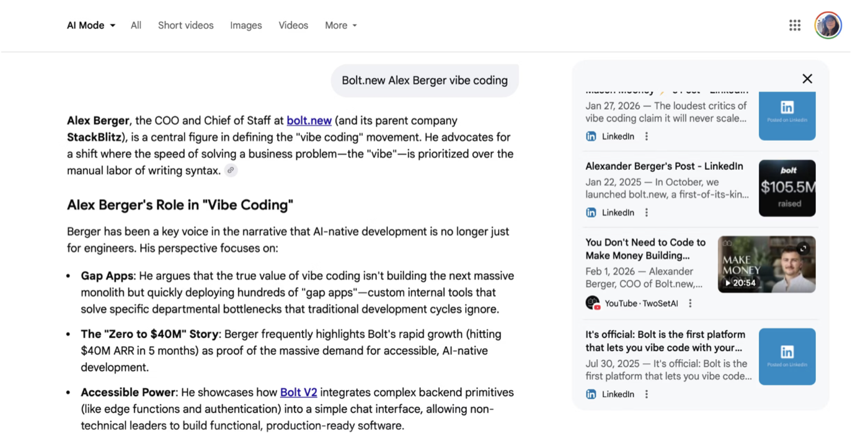The height and width of the screenshot is (446, 868).
Task: Click 'The "Zero to $40M" Story' bullet label
Action: pyautogui.click(x=149, y=334)
